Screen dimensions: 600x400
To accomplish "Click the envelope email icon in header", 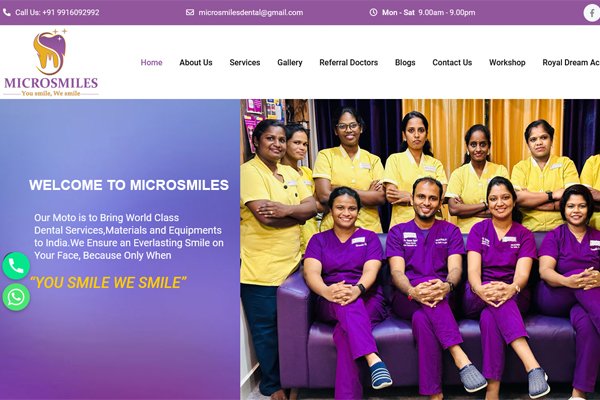I will point(190,12).
